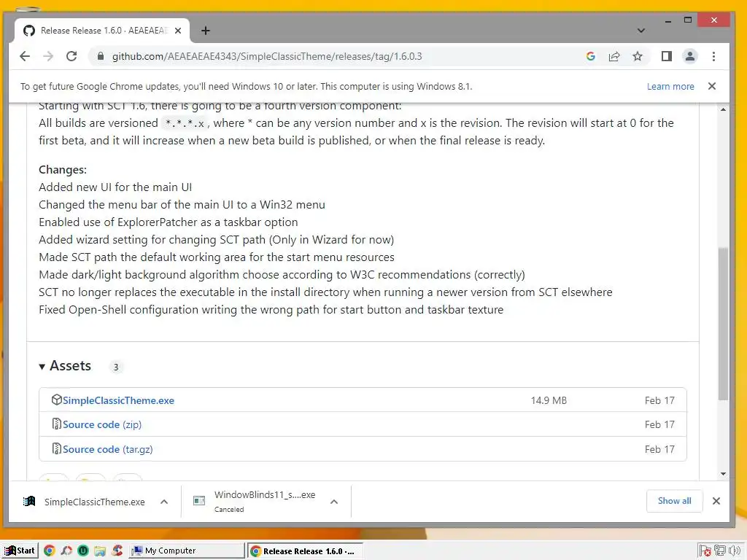Open the volume speaker tray icon
Screen dimensions: 747x560
coord(735,551)
